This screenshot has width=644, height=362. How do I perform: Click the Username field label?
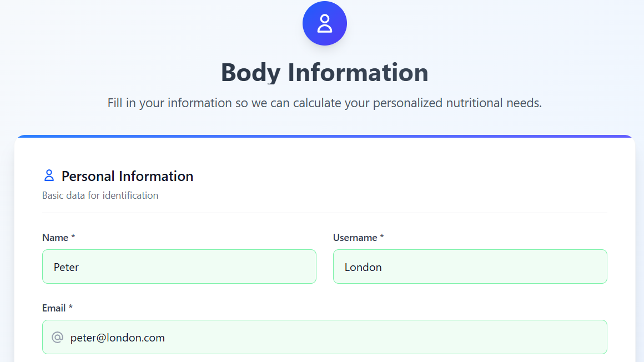355,238
